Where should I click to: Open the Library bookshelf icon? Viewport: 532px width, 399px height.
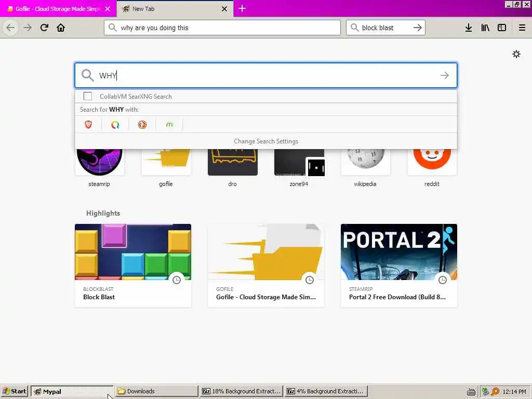click(x=485, y=28)
